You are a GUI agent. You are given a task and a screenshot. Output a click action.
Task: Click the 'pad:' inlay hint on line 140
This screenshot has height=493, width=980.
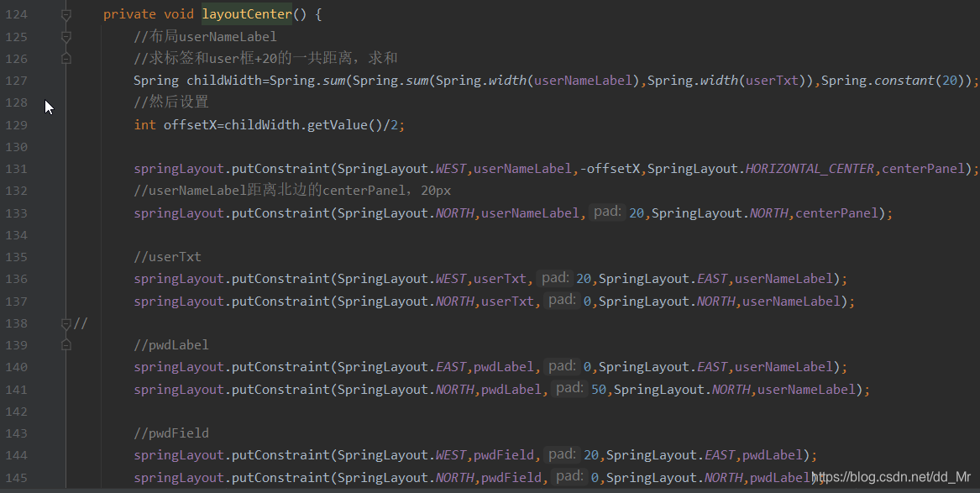tap(561, 365)
